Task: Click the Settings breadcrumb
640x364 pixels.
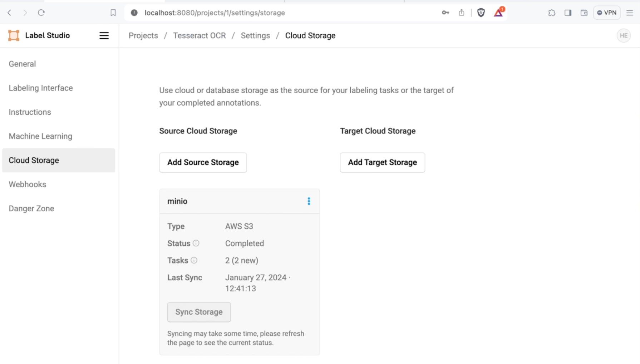Action: tap(255, 35)
